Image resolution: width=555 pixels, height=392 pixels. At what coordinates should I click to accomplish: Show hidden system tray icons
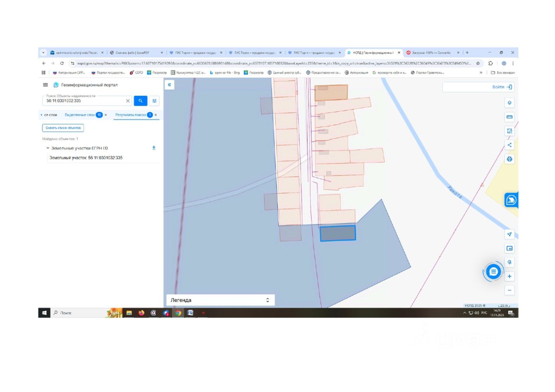[x=465, y=313]
